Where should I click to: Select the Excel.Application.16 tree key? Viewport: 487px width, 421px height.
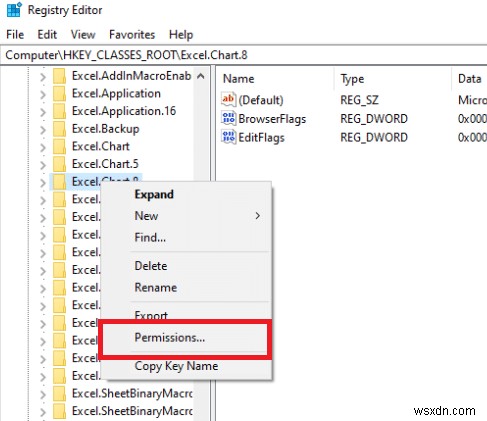point(124,111)
